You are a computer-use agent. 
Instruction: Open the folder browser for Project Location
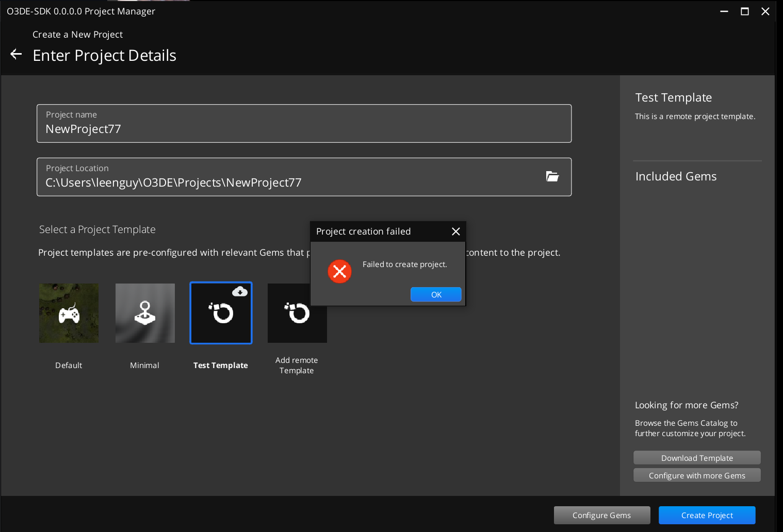click(x=552, y=176)
